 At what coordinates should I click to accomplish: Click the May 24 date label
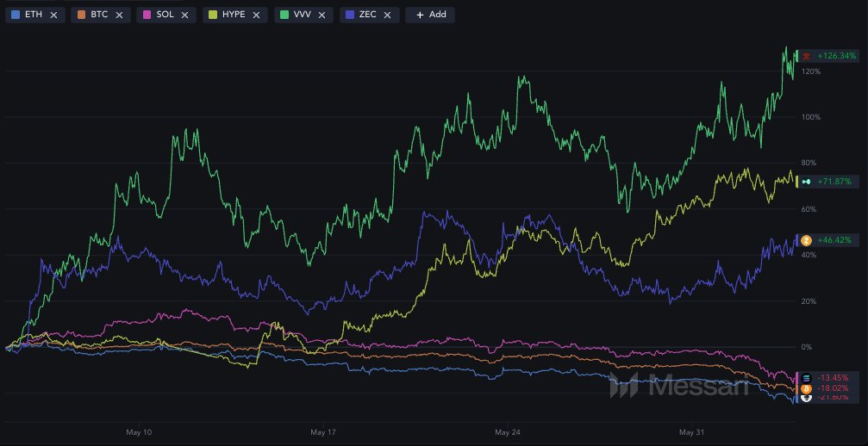tap(508, 431)
